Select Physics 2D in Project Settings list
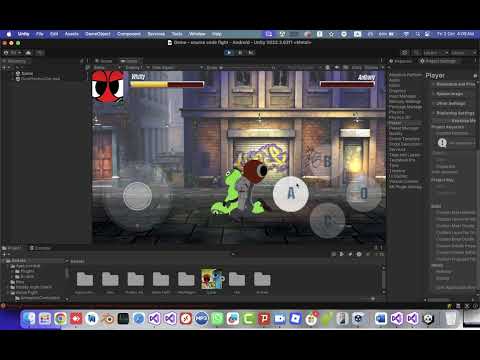The height and width of the screenshot is (360, 480). pyautogui.click(x=400, y=118)
